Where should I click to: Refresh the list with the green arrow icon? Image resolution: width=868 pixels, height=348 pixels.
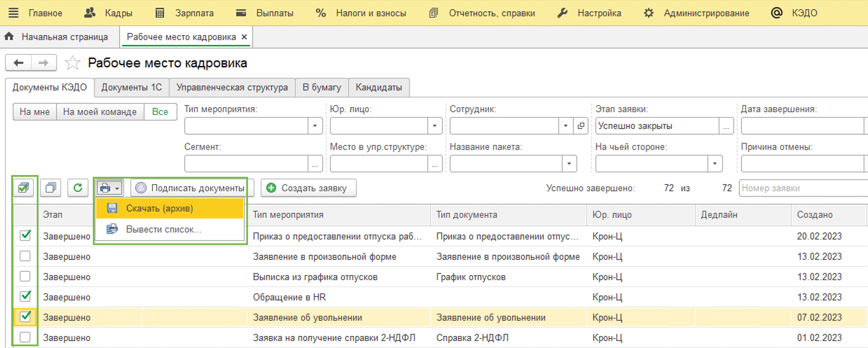point(78,188)
